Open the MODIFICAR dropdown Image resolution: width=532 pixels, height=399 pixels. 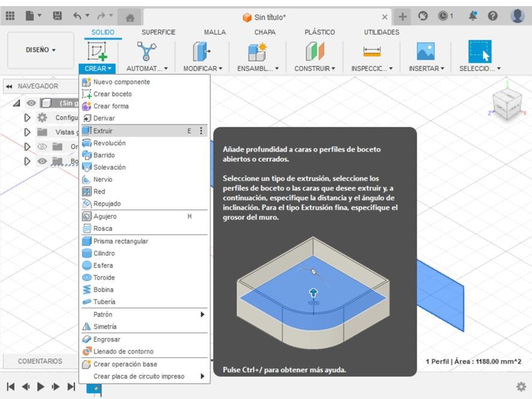pos(202,68)
